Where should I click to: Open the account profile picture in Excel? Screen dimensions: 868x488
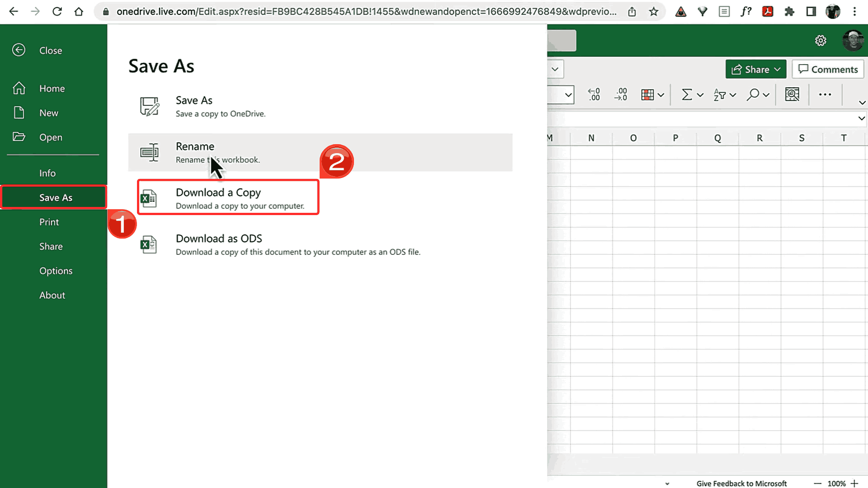pos(853,41)
